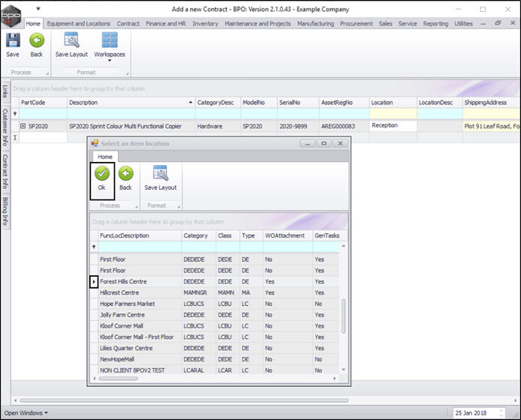Click the restore child window icon in the ribbon tab bar
Screen dimensions: 521x420
pos(498,23)
